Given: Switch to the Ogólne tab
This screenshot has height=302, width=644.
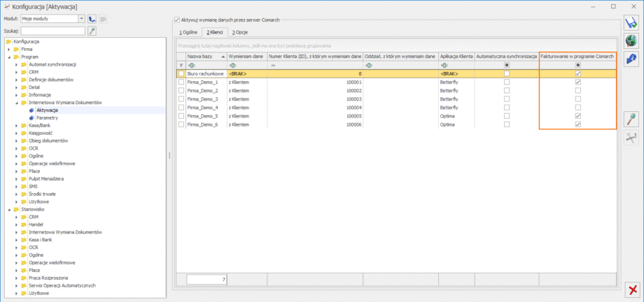Looking at the screenshot, I should tap(188, 32).
